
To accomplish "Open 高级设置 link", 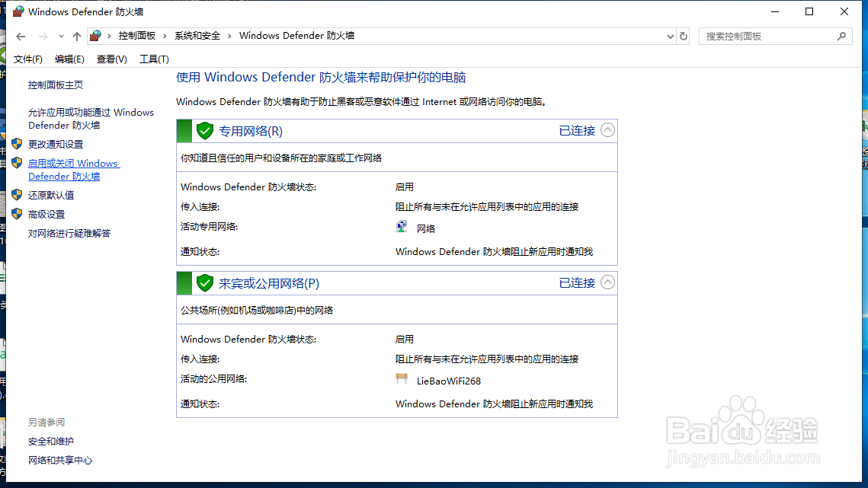I will click(46, 215).
